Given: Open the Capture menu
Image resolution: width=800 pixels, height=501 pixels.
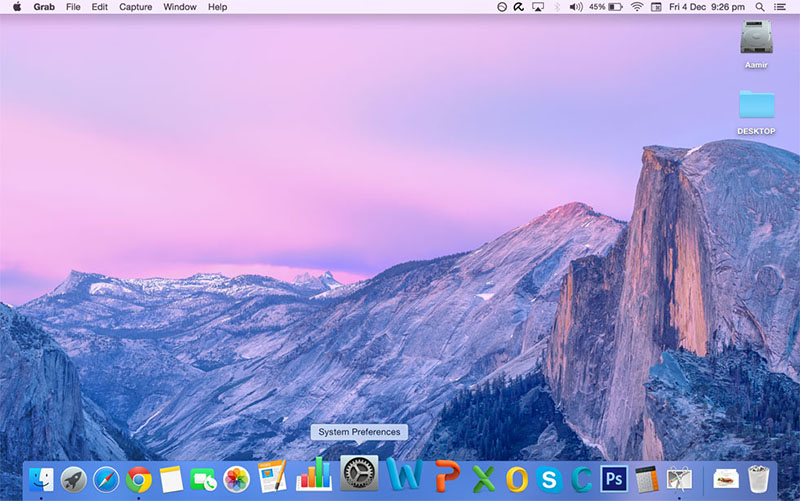Looking at the screenshot, I should tap(135, 7).
